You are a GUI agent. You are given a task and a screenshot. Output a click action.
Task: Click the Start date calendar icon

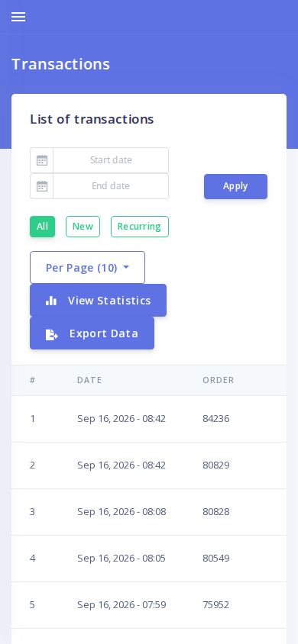point(42,160)
